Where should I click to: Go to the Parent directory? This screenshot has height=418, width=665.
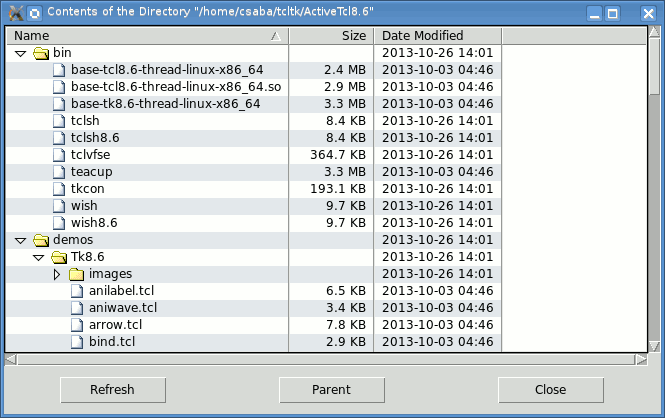pos(332,390)
